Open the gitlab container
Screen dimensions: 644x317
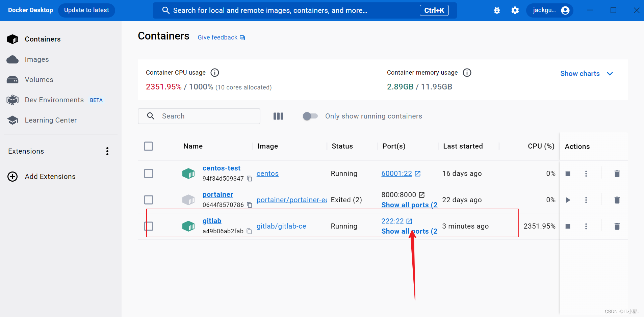click(x=212, y=221)
